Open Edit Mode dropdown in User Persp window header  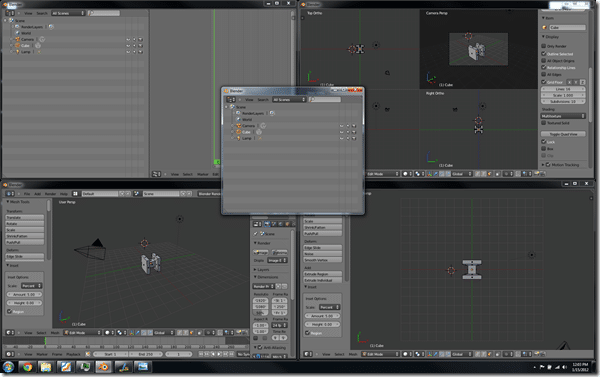click(83, 333)
